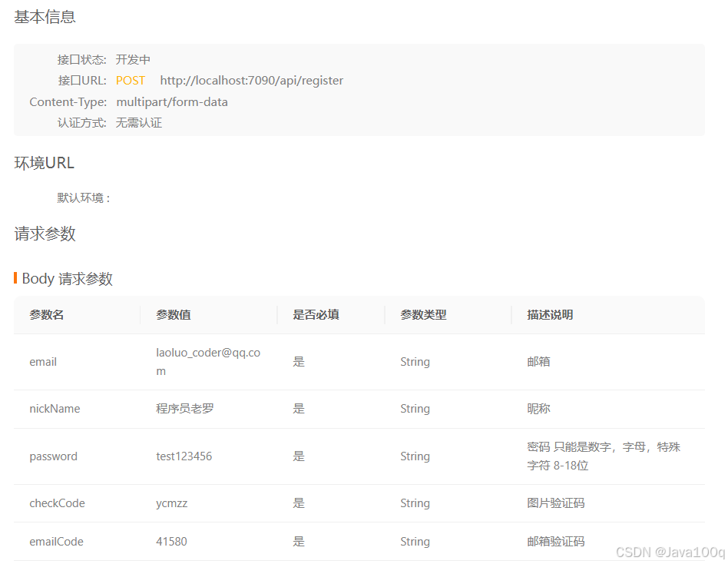Click the 默认环境 label
728x564 pixels.
pyautogui.click(x=84, y=198)
